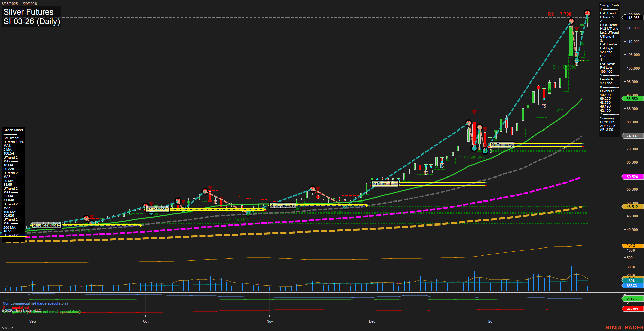The width and height of the screenshot is (644, 331).
Task: Click the M:January monthly label box
Action: coord(502,145)
